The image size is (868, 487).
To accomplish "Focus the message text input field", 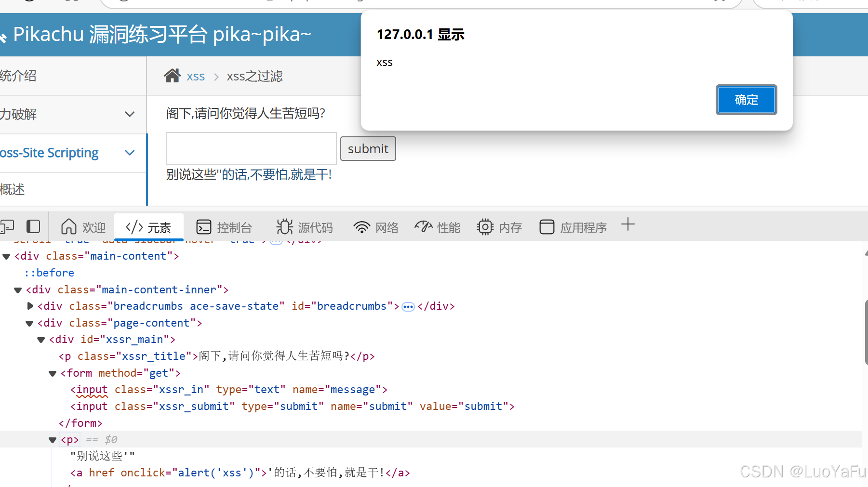I will tap(251, 148).
